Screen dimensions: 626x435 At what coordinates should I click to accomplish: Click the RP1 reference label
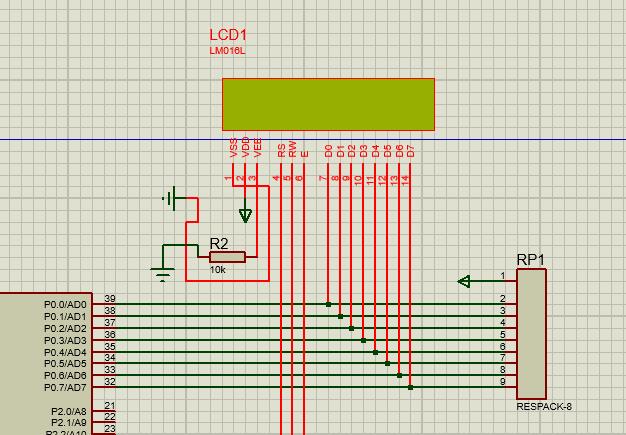tap(531, 260)
